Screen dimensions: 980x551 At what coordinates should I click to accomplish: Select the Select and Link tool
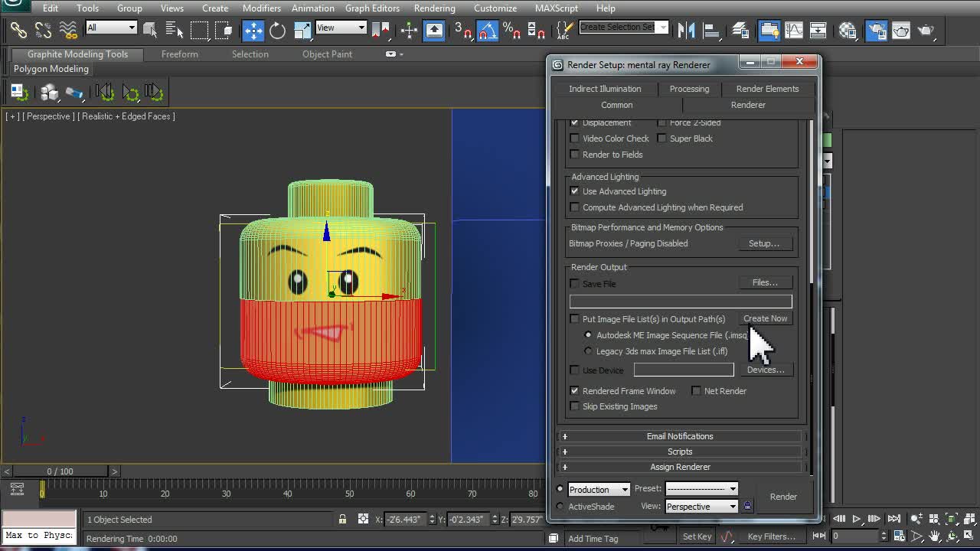pos(18,31)
